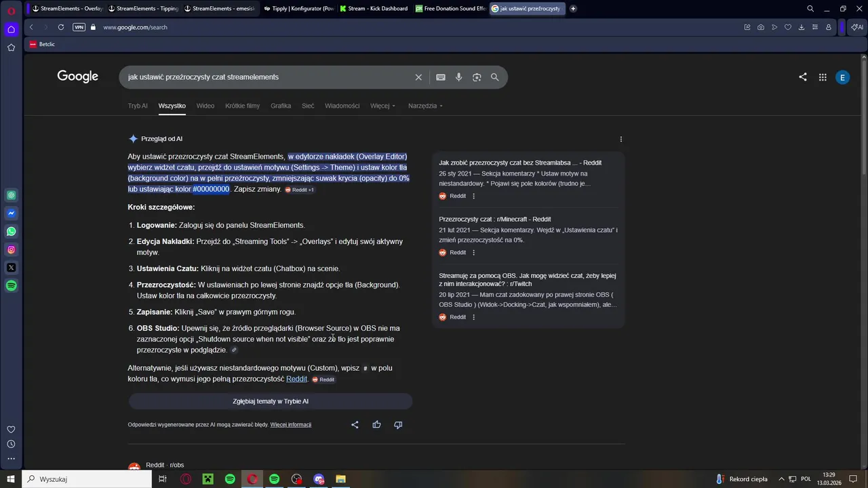Share the AI overview answer

(355, 425)
